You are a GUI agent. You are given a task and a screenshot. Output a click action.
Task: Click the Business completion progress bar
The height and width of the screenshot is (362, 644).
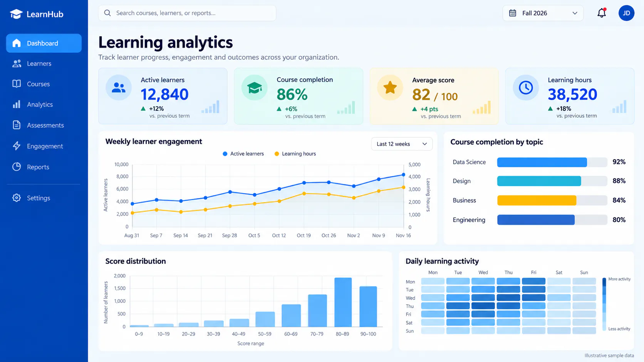coord(552,200)
